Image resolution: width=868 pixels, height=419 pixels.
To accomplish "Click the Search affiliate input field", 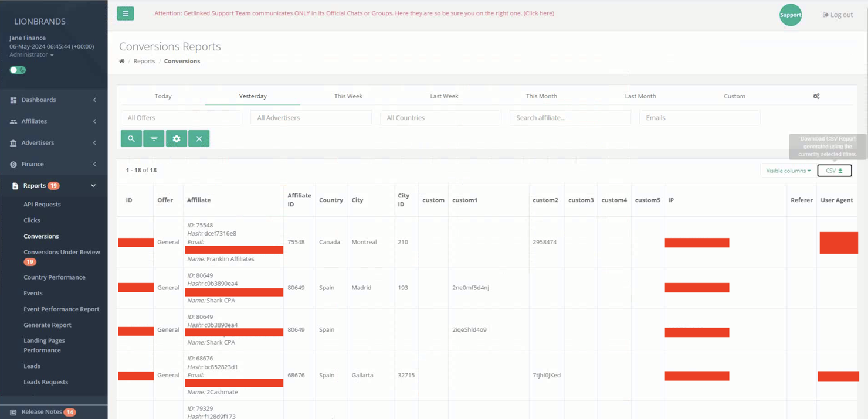I will (569, 118).
